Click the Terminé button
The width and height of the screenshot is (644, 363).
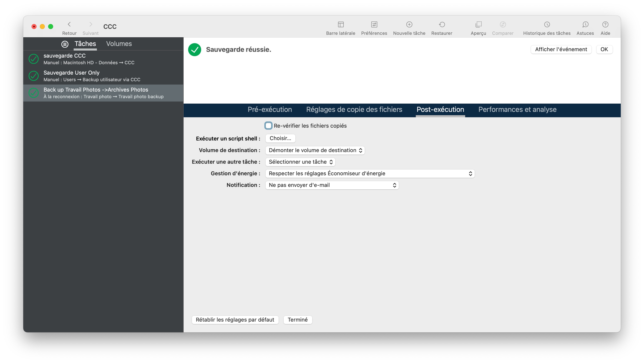click(298, 320)
